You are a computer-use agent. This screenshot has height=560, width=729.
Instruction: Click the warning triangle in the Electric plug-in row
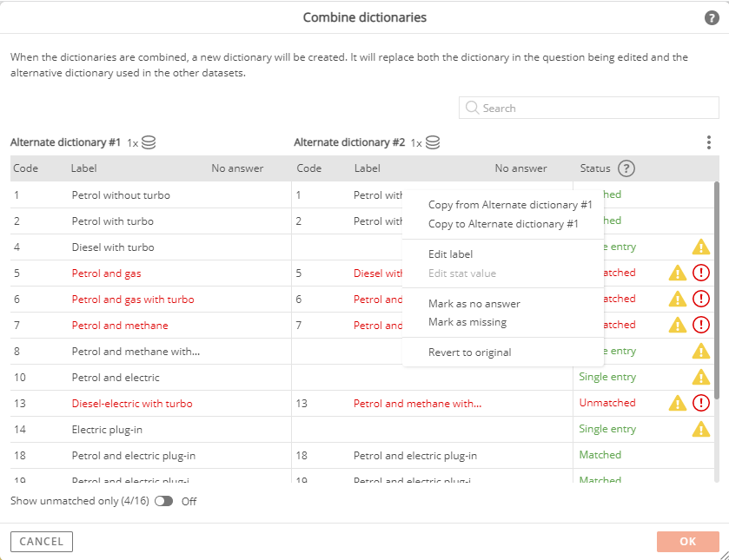700,429
